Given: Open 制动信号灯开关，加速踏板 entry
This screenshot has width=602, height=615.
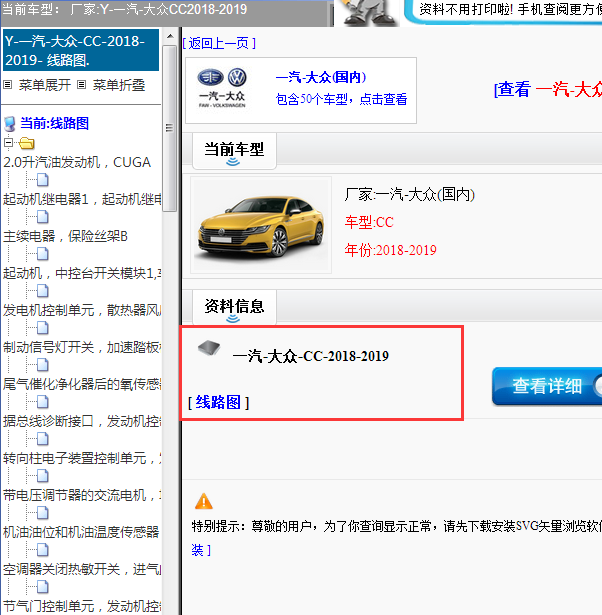Looking at the screenshot, I should coord(82,347).
